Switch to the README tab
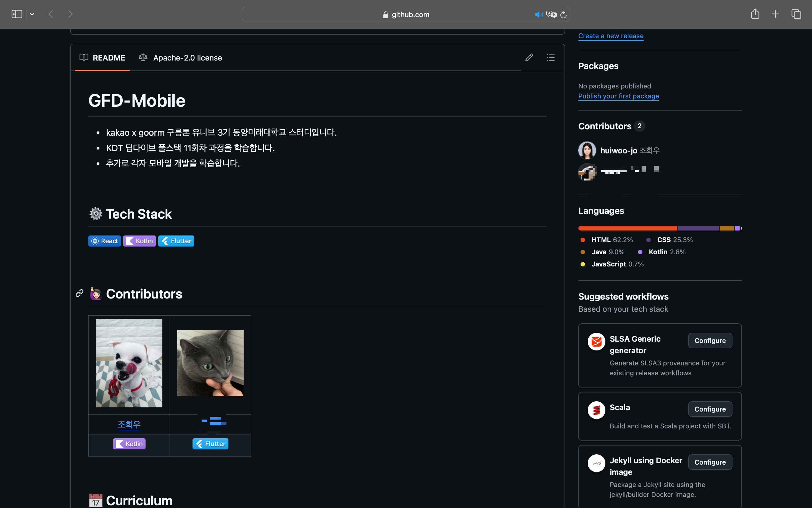The height and width of the screenshot is (508, 812). tap(102, 58)
